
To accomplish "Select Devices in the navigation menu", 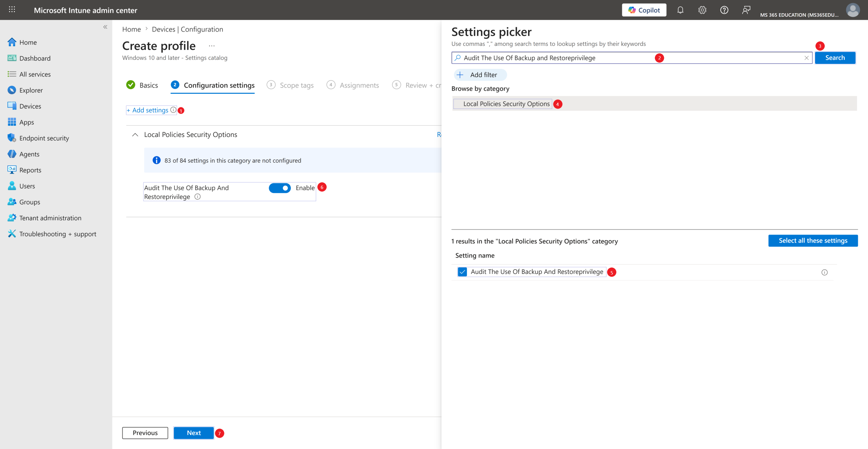I will point(30,106).
